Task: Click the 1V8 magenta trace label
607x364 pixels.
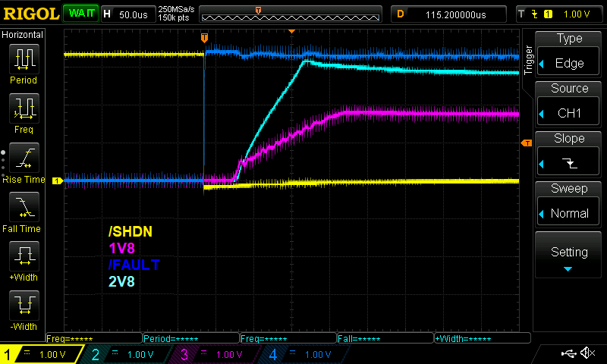Action: [121, 248]
